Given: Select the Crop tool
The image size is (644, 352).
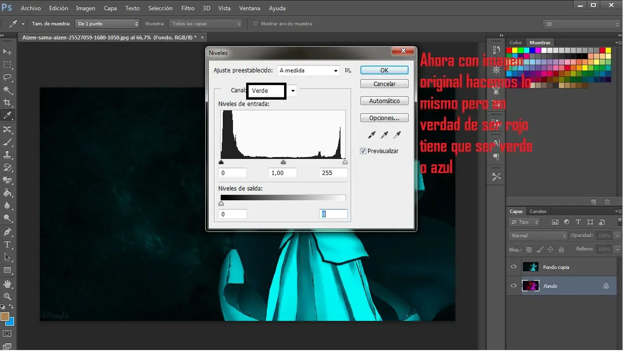Looking at the screenshot, I should (8, 103).
